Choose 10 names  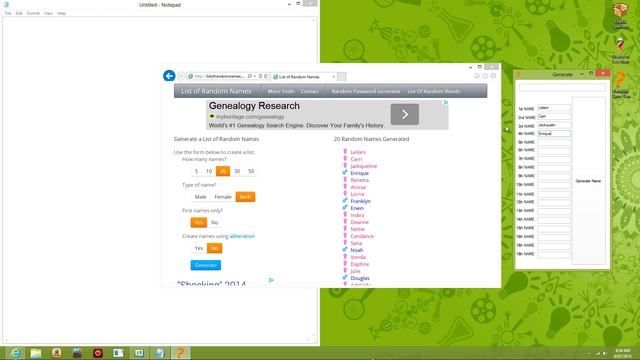(209, 171)
